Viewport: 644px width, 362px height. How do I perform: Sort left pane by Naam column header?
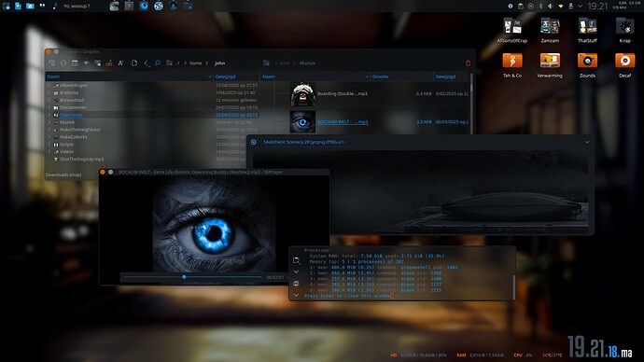click(x=129, y=77)
